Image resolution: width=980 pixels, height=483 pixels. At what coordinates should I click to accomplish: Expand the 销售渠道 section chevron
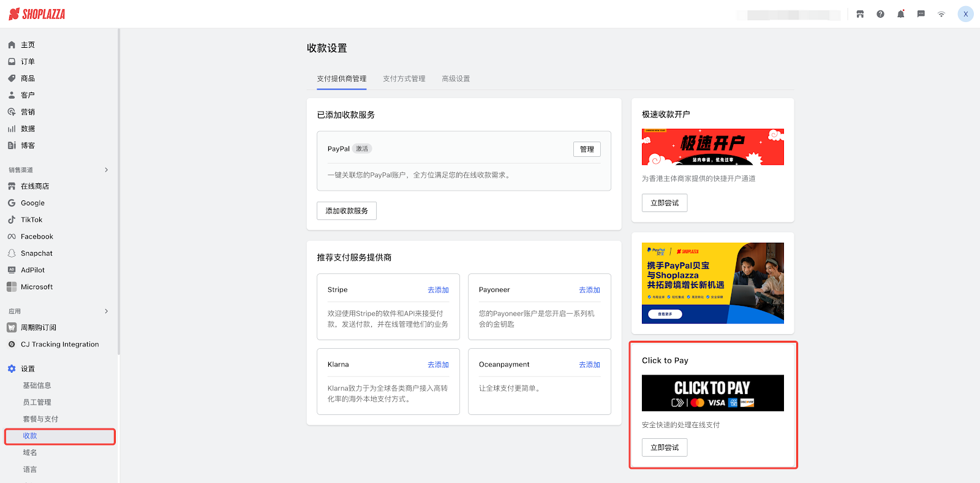[x=107, y=170]
